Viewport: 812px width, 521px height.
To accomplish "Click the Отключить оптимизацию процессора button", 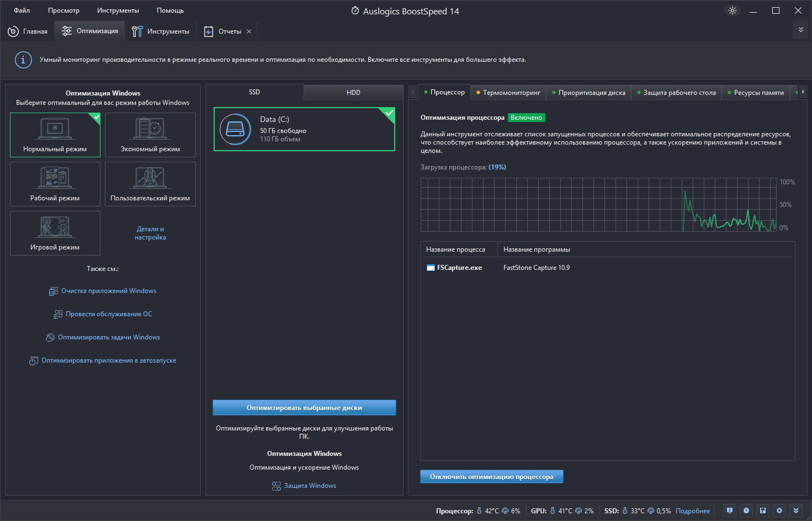I will point(492,477).
